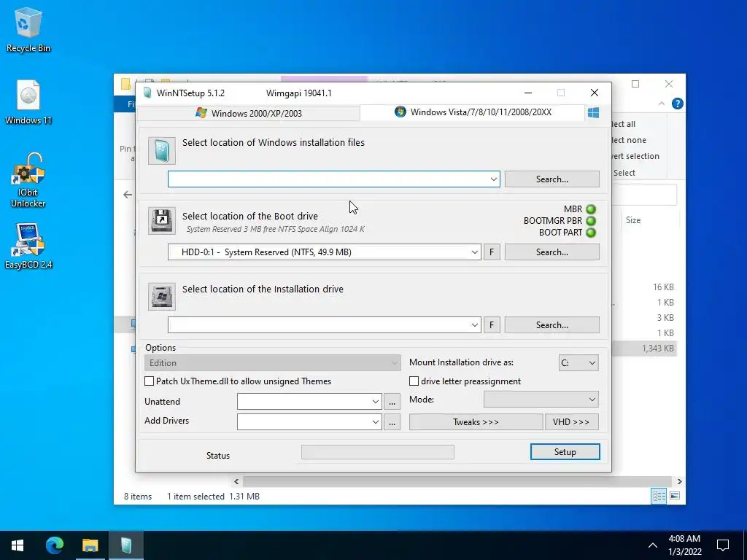Browse for an Unattend file

pos(392,402)
